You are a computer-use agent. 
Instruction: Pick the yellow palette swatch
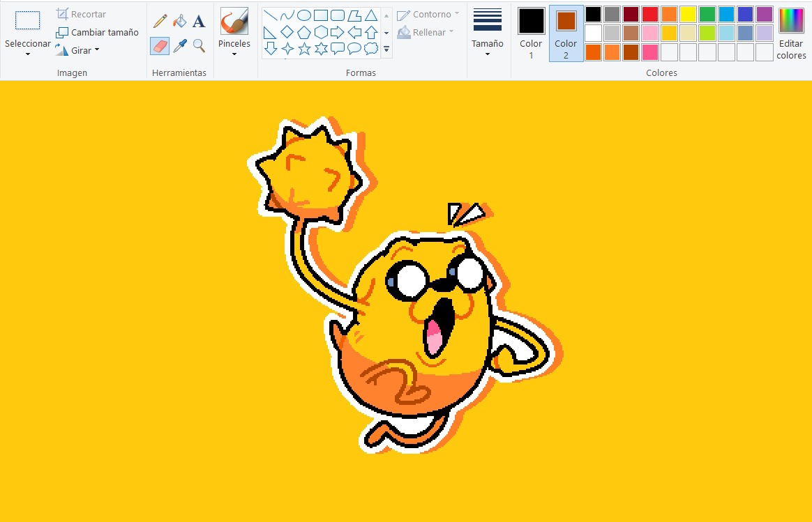click(689, 14)
